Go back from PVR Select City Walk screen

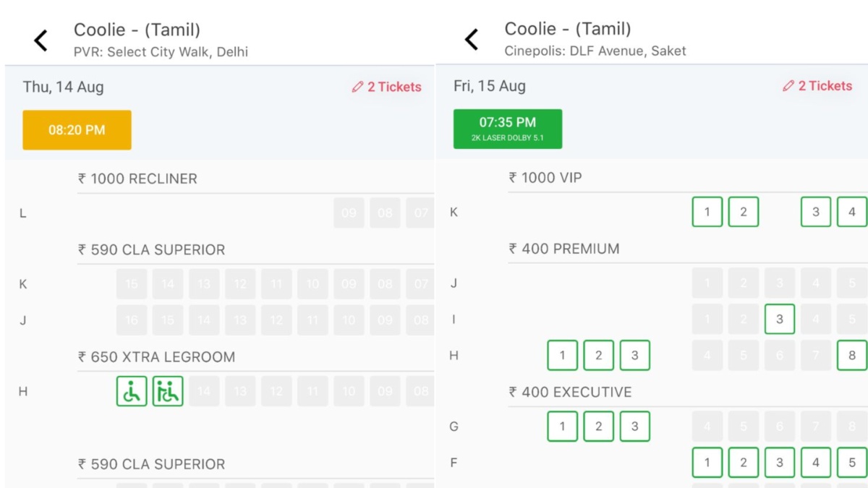click(41, 40)
